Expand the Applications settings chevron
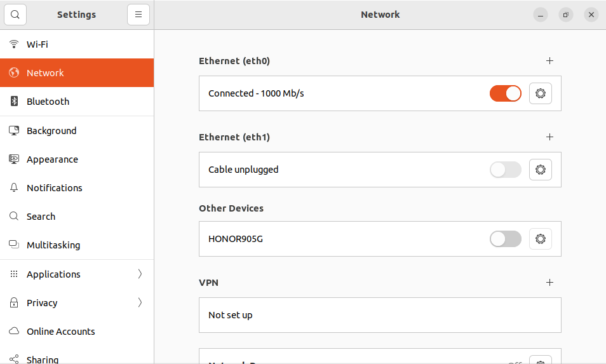Screen dimensions: 606x364 tap(140, 274)
